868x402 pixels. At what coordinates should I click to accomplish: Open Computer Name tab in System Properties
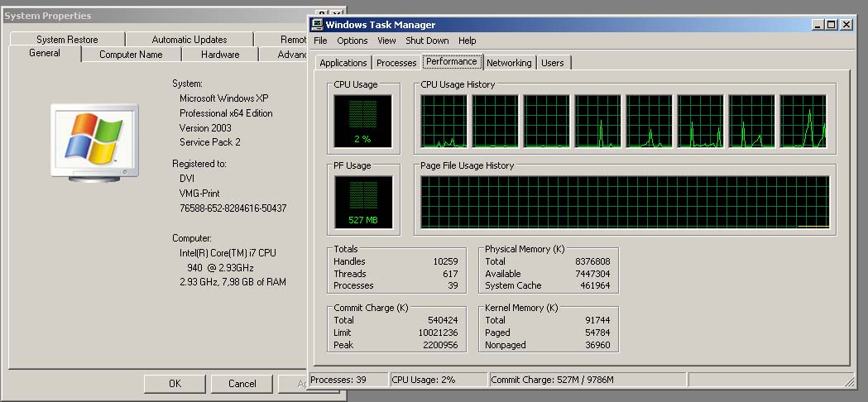(x=131, y=55)
